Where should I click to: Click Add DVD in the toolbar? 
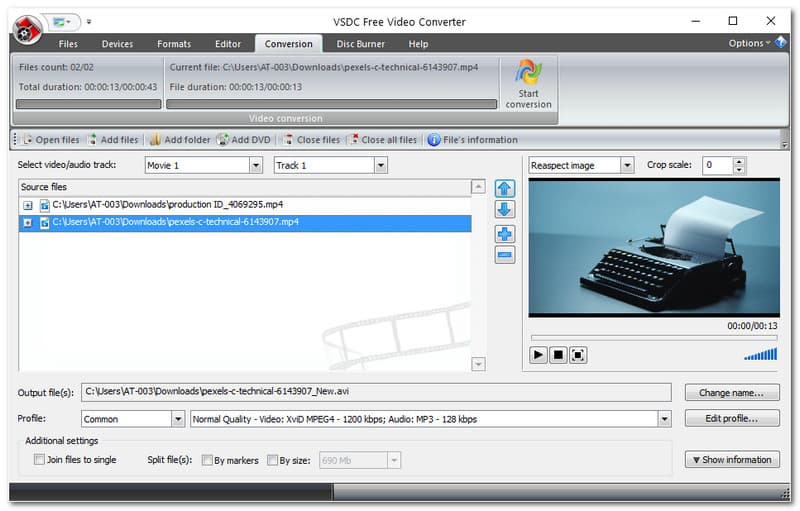click(223, 140)
